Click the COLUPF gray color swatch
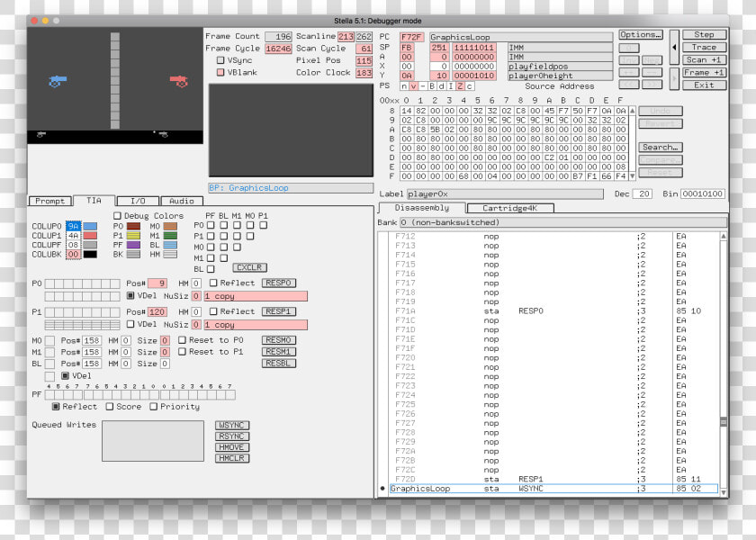The height and width of the screenshot is (540, 756). [x=90, y=245]
